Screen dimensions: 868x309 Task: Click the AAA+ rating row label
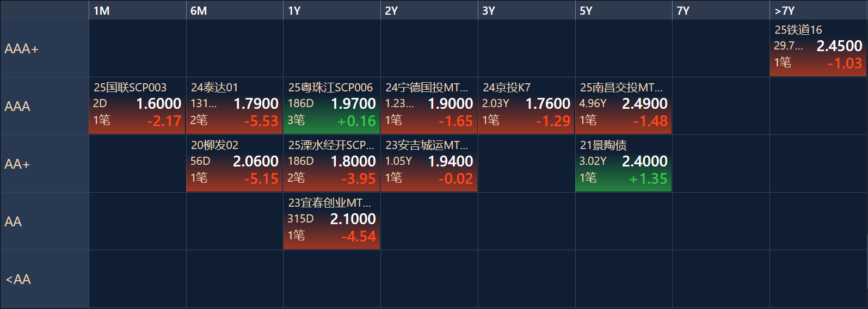pyautogui.click(x=44, y=48)
